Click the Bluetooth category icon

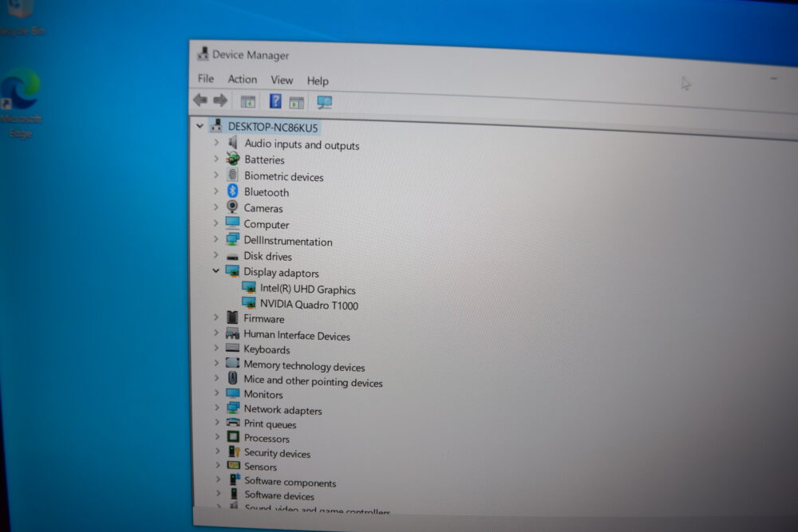click(232, 191)
